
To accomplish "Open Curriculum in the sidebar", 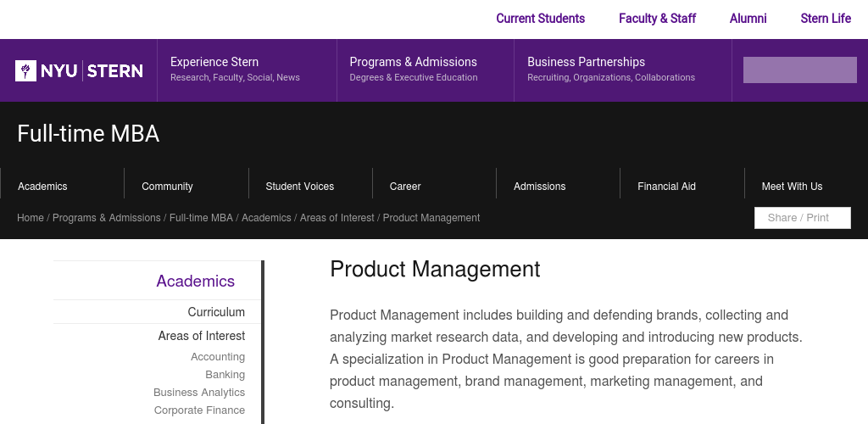I will pos(216,312).
